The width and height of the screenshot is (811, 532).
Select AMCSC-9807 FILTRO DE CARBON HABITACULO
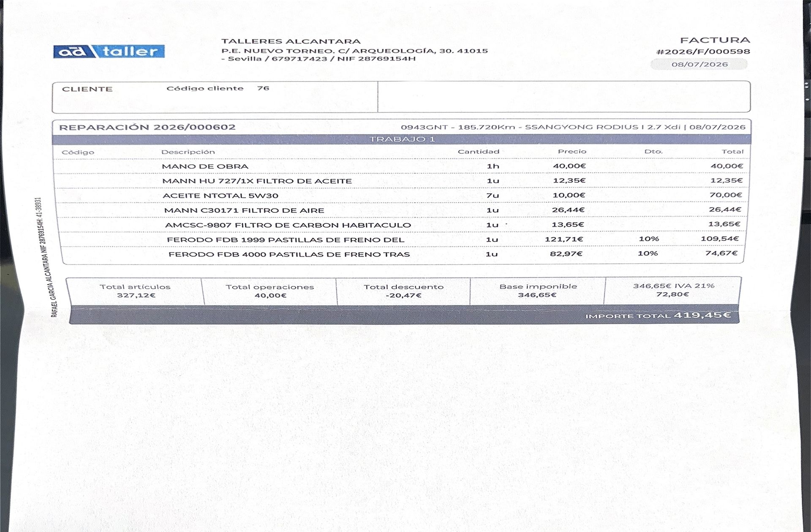tap(288, 225)
